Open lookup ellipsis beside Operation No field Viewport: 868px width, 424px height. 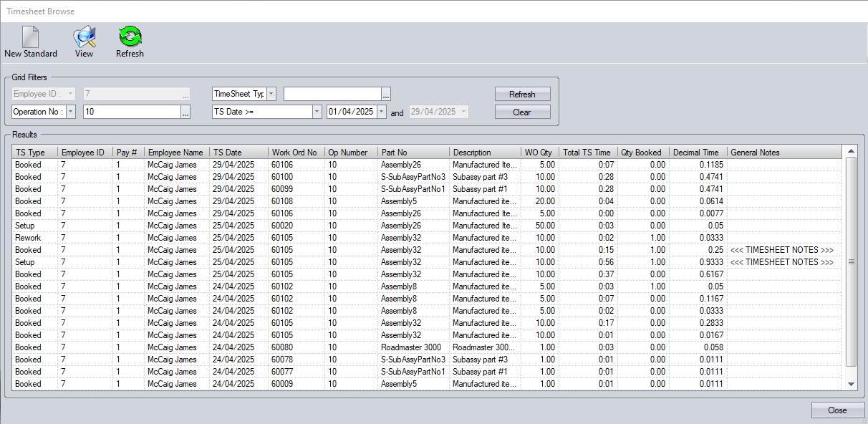point(185,112)
